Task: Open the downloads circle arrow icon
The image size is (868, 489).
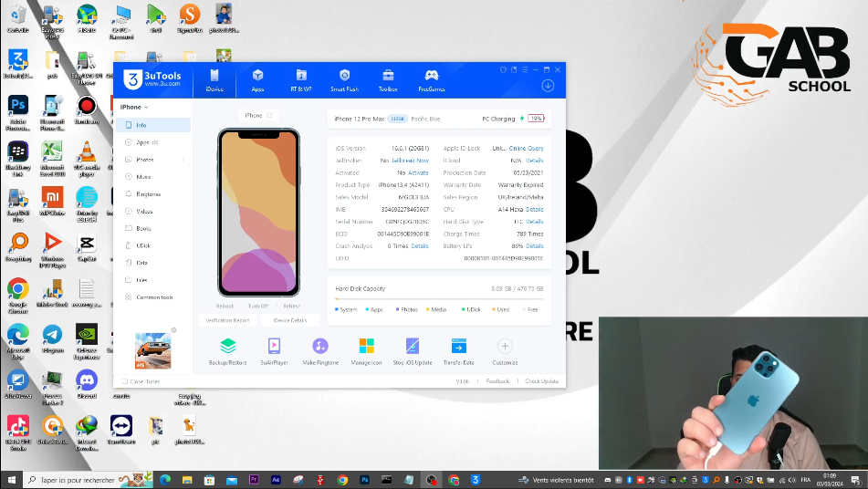Action: [x=548, y=85]
